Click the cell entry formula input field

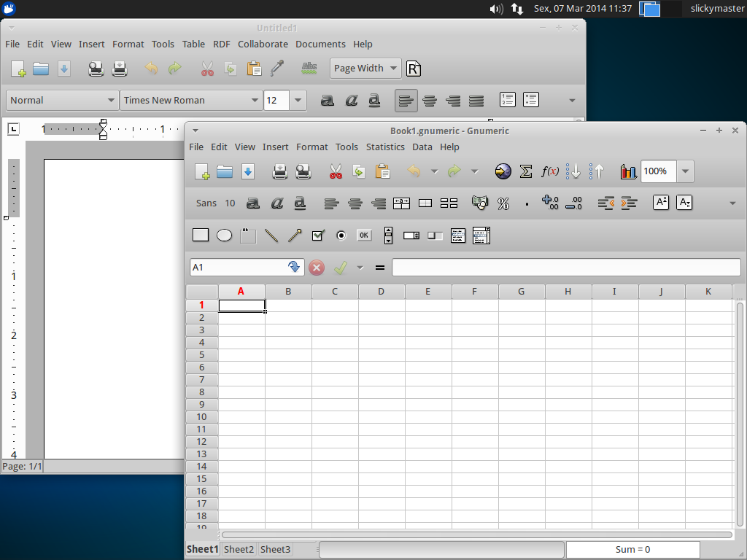click(x=566, y=268)
